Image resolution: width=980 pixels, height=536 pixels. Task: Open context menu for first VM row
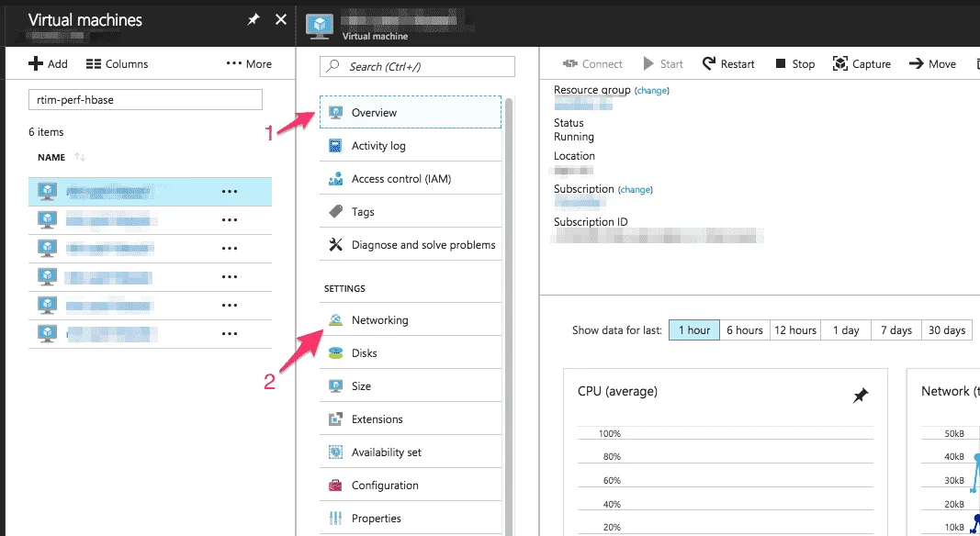coord(230,192)
